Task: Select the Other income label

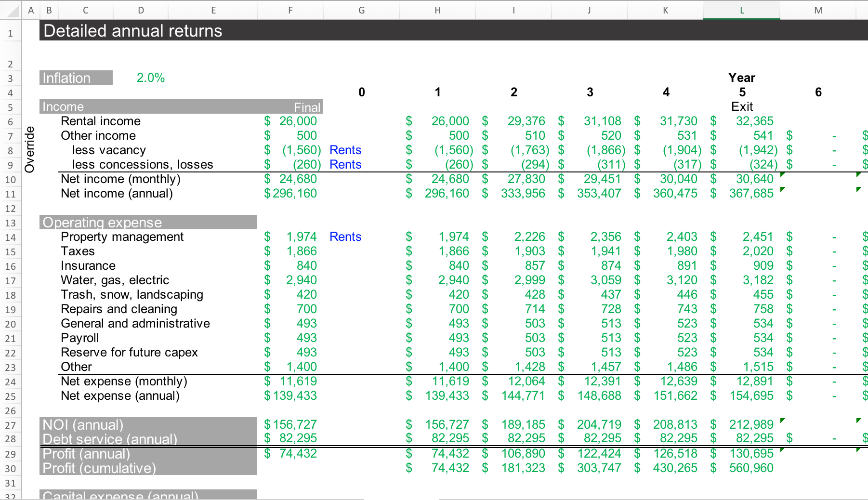Action: 98,135
